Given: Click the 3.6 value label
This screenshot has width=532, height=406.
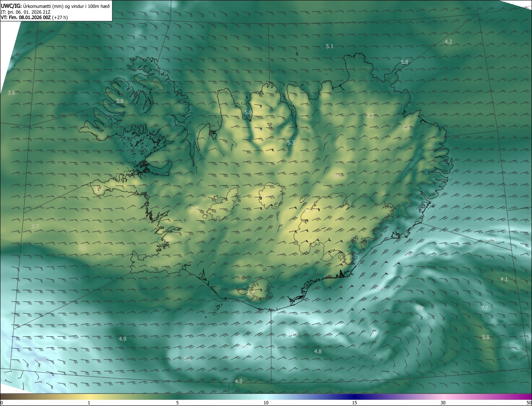Looking at the screenshot, I should 11,93.
